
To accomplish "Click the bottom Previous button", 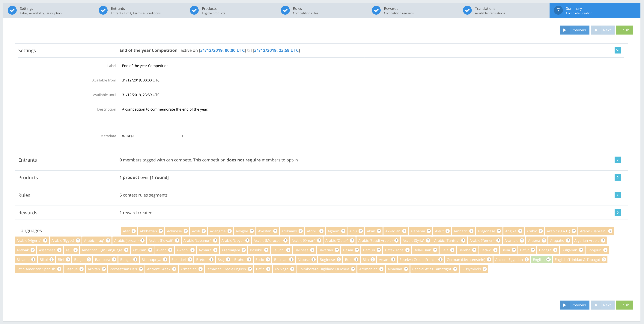I will pyautogui.click(x=574, y=305).
